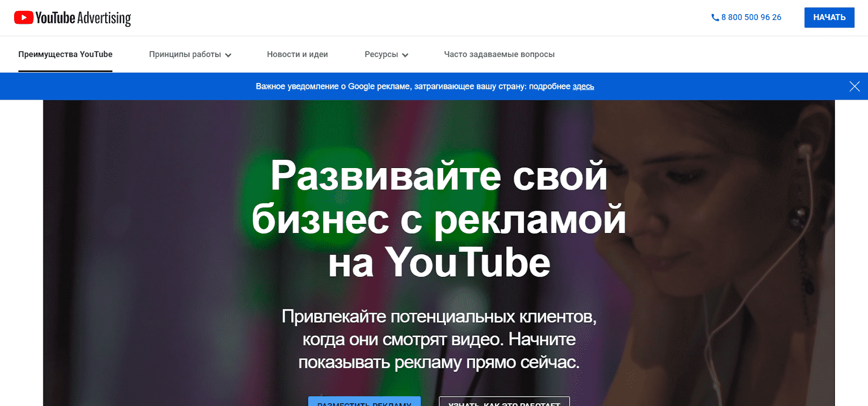Go to Новости и идеи
This screenshot has height=406, width=868.
[x=297, y=54]
